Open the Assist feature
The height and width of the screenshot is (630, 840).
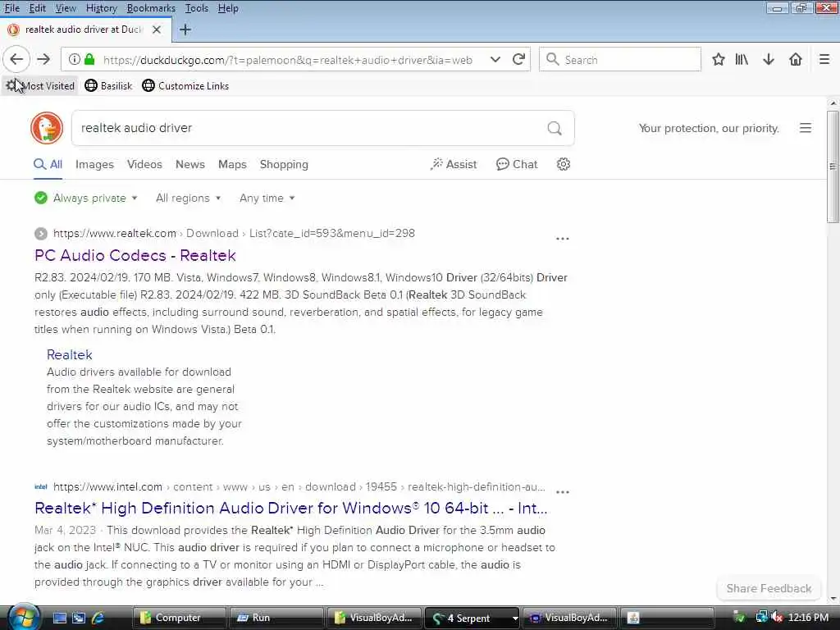click(453, 164)
